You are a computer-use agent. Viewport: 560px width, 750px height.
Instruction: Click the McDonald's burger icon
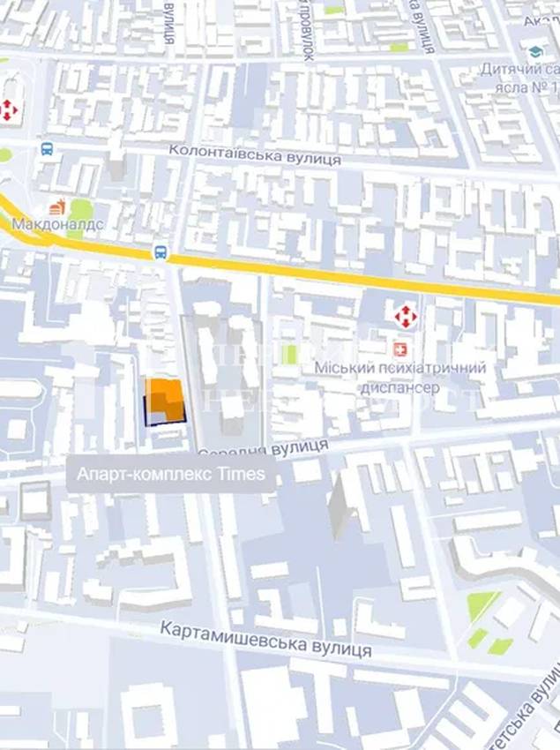(x=57, y=207)
